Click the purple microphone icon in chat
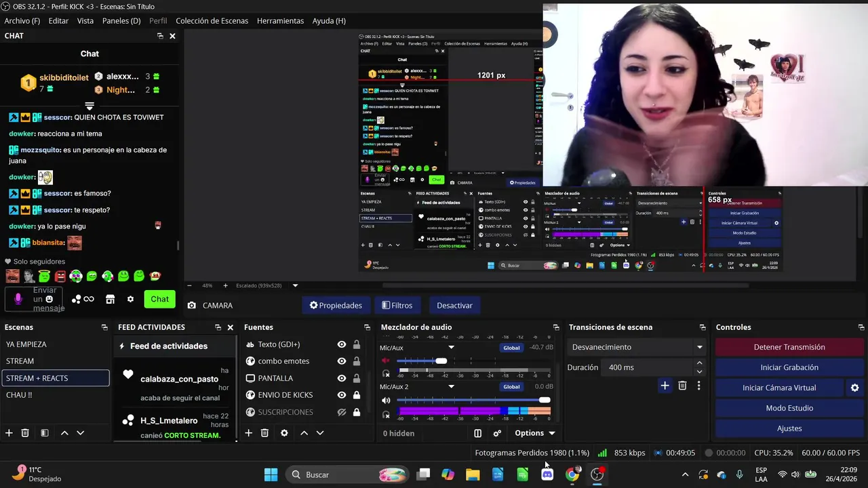The width and height of the screenshot is (868, 488). coord(18,299)
